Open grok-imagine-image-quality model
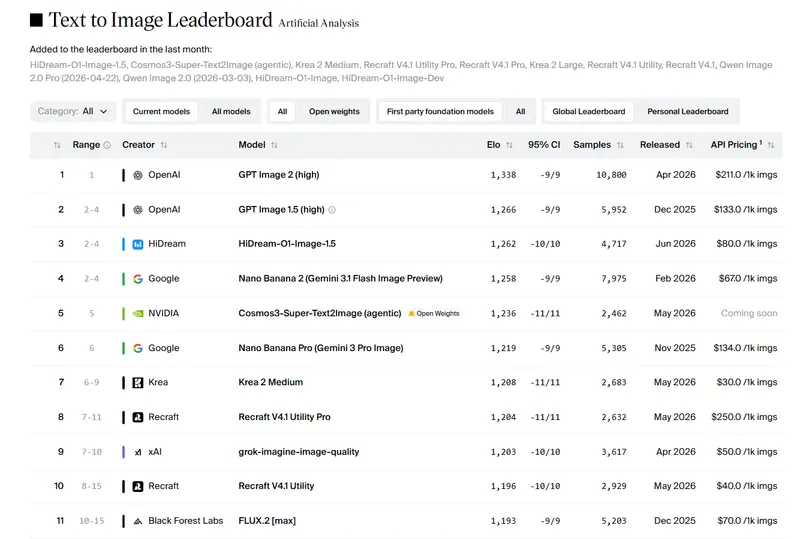 299,452
